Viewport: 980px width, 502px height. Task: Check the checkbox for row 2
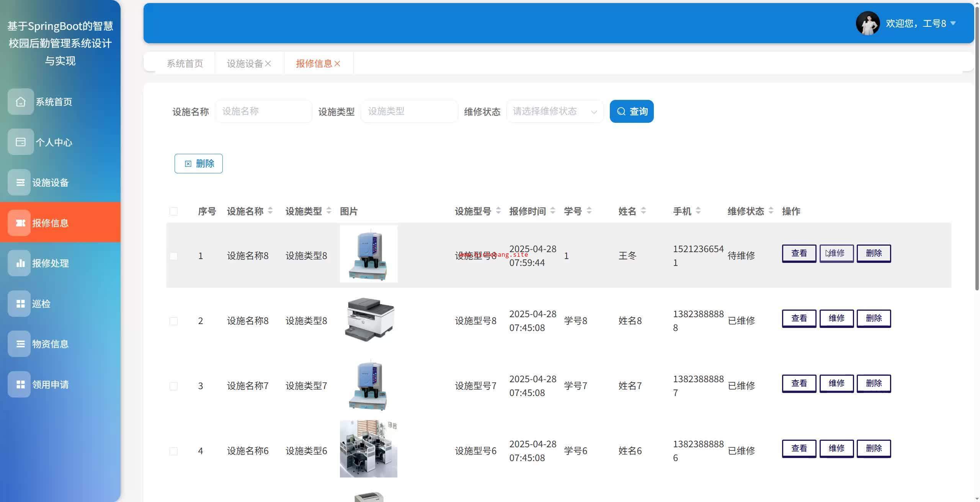[x=173, y=321]
